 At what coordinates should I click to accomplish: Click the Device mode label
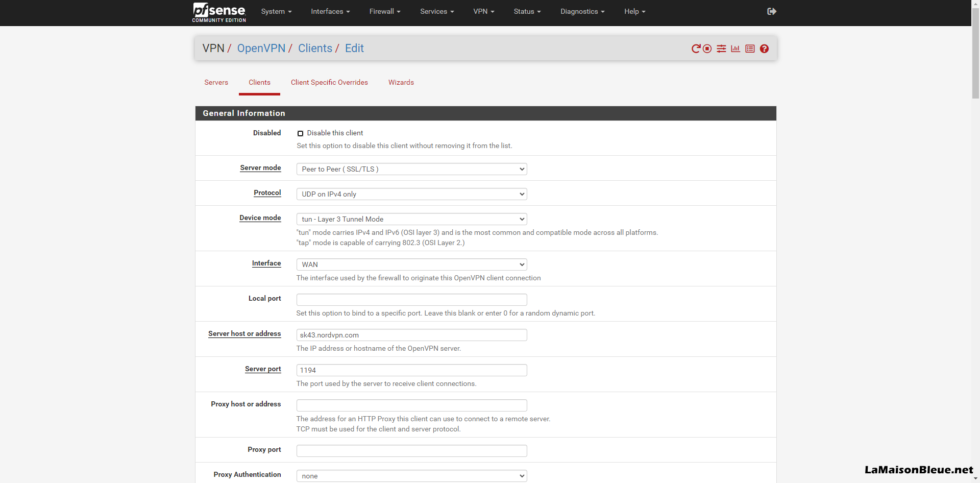(260, 218)
